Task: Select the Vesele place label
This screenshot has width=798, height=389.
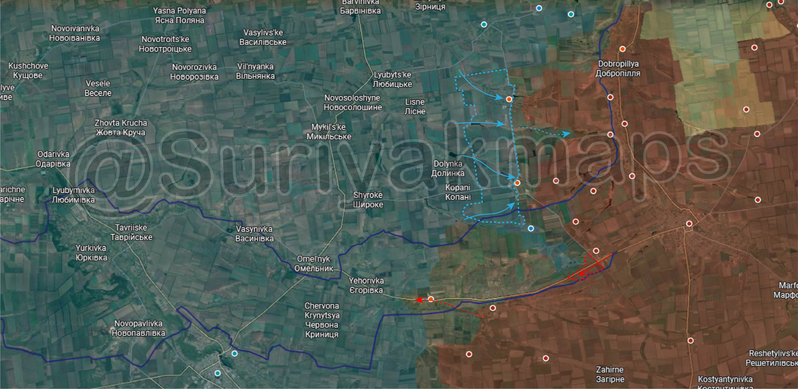Action: [99, 88]
